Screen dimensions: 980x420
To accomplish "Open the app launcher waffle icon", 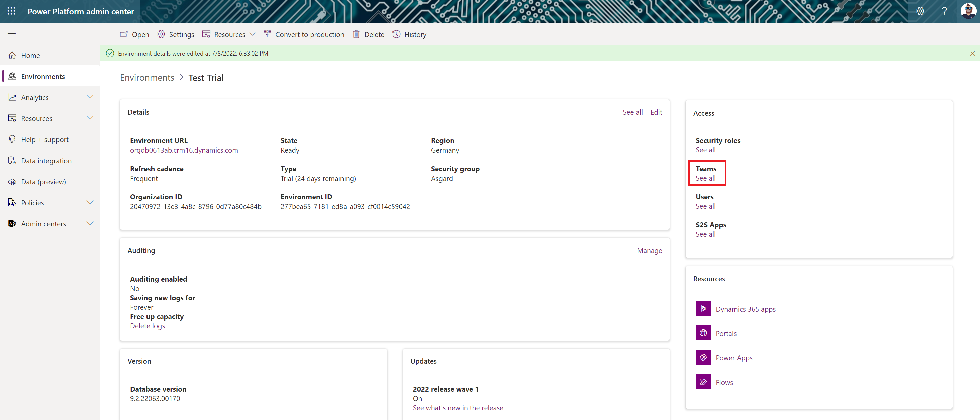I will 11,11.
